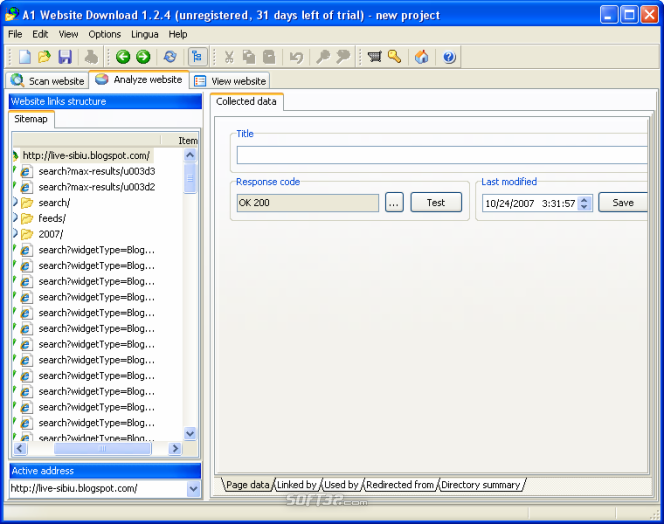Click the Test response code button
Screen dimensions: 664x524
tap(436, 202)
